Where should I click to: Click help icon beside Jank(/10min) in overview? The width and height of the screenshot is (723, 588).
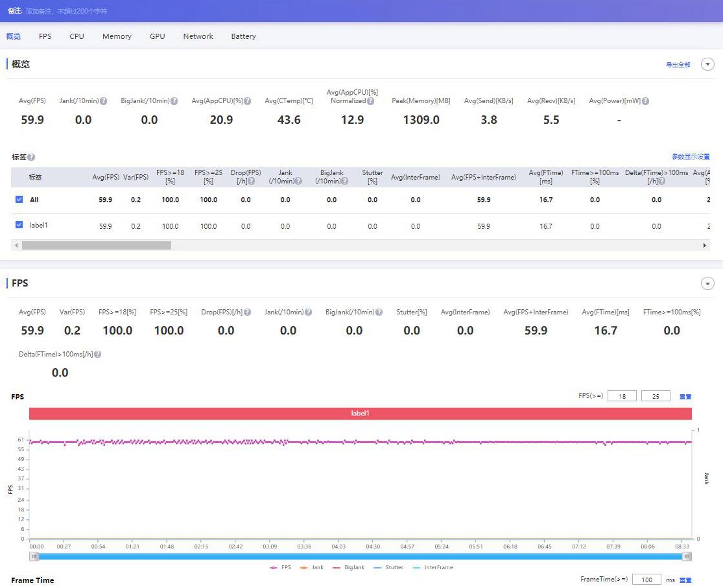[104, 101]
